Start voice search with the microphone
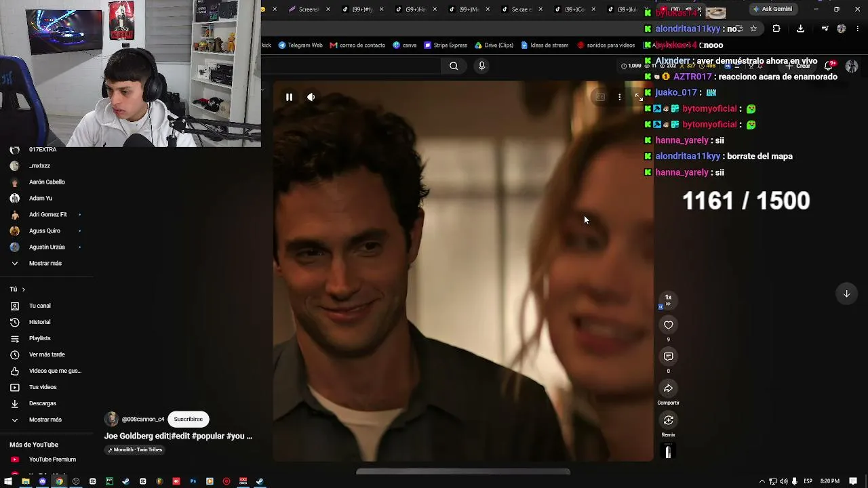The height and width of the screenshot is (488, 868). coord(481,66)
